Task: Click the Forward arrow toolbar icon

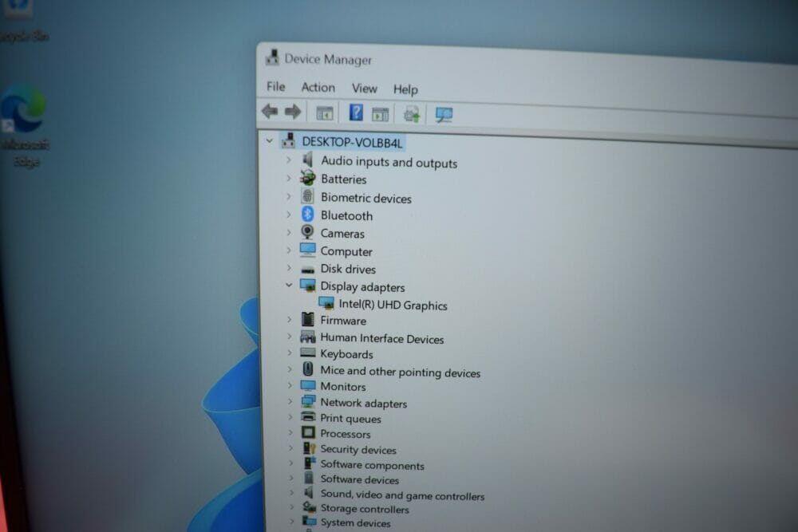Action: click(293, 112)
